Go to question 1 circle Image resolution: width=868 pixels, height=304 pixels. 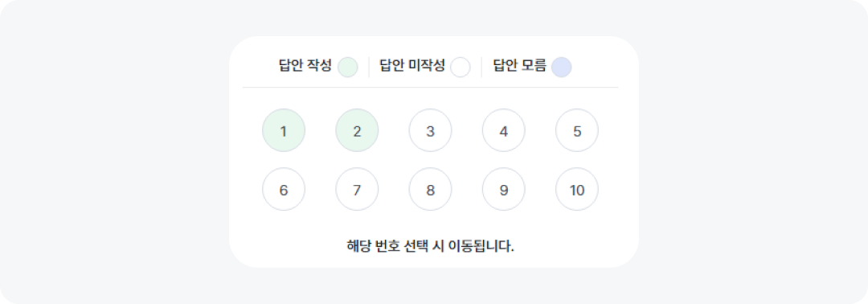(284, 130)
